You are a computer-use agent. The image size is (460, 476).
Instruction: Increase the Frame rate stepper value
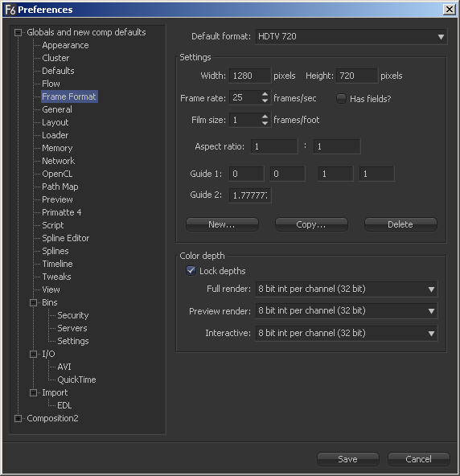[x=265, y=94]
